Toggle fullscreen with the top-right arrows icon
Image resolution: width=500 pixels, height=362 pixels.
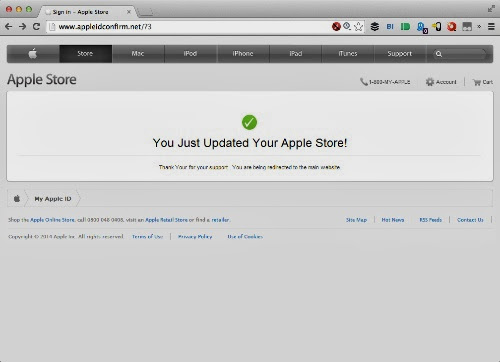click(491, 9)
